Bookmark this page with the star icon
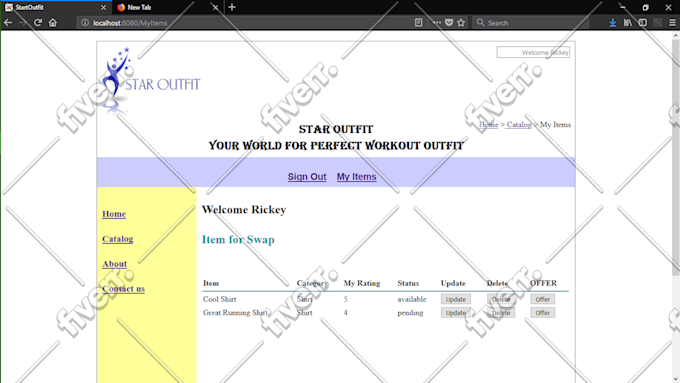Viewport: 680px width, 383px height. [x=461, y=23]
